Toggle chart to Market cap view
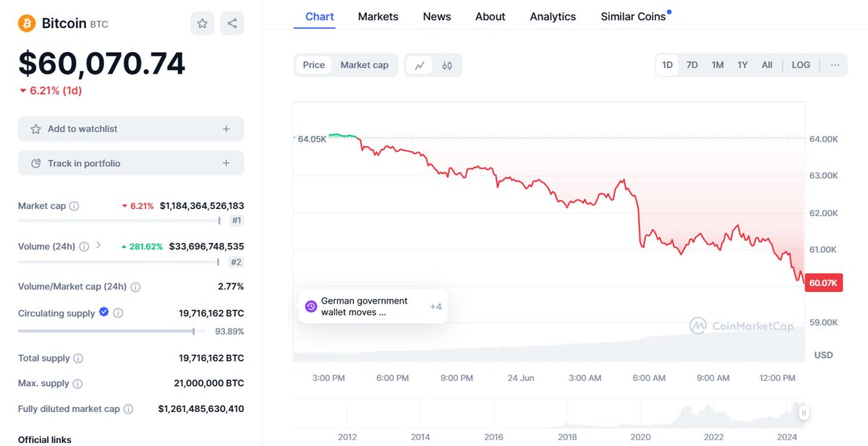 pos(364,65)
